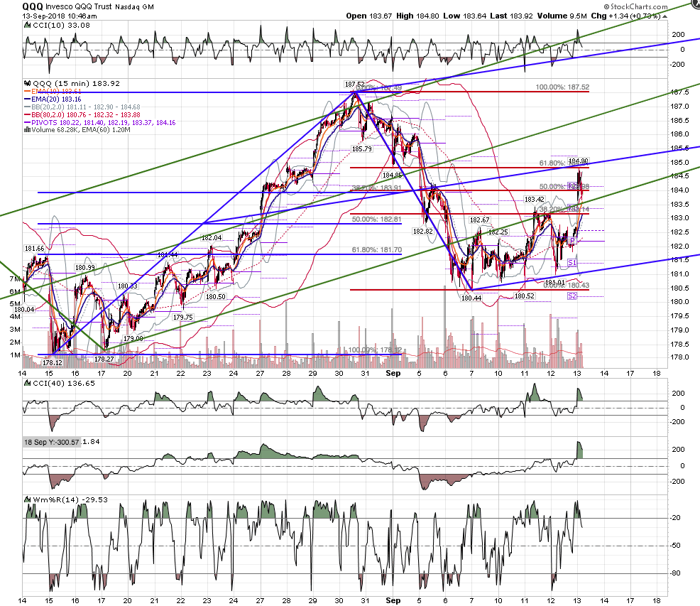700x606 pixels.
Task: Click the CCI(10) 33.08 label
Action: tap(62, 26)
